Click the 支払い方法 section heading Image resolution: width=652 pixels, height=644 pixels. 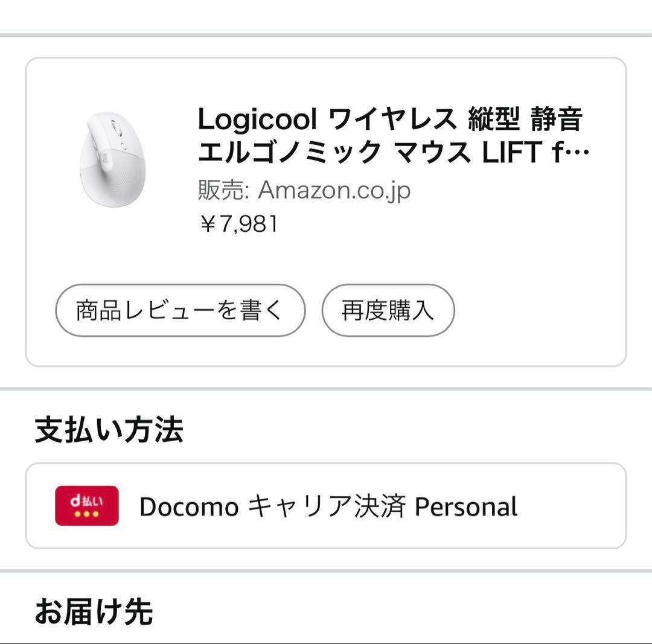[109, 430]
